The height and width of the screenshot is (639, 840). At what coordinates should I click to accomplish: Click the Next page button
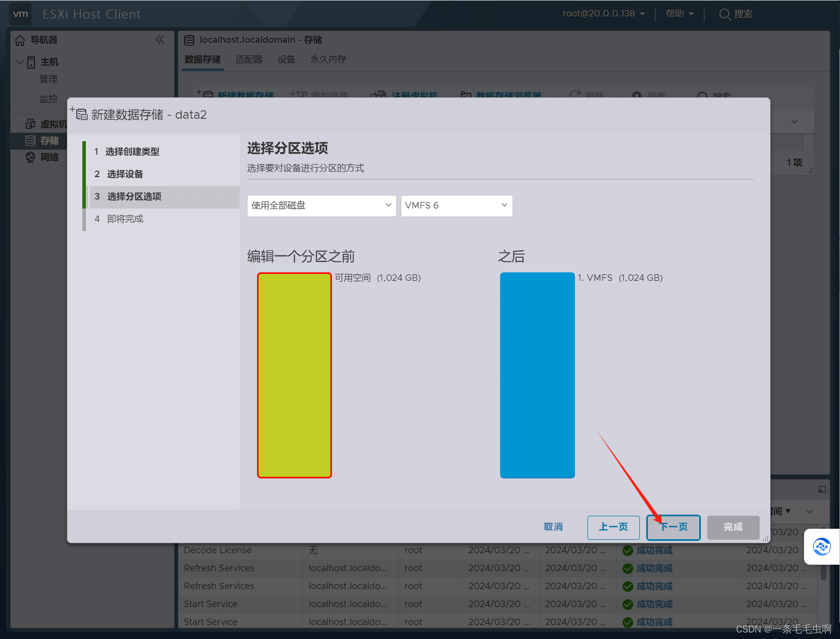click(x=673, y=527)
